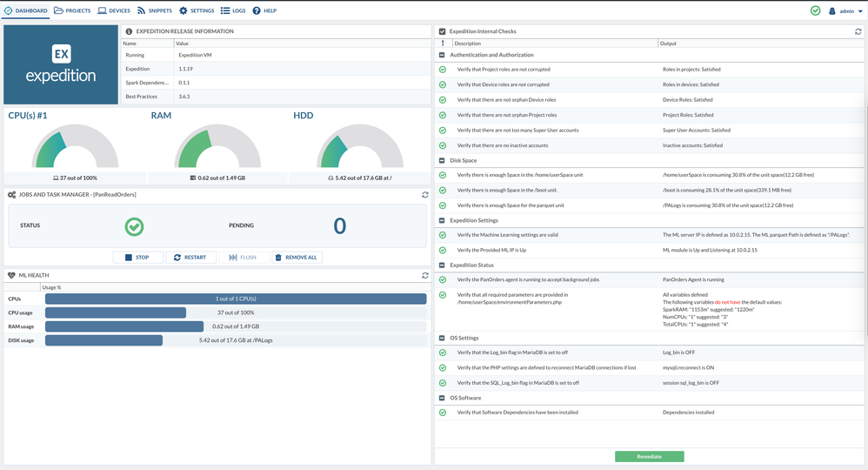Collapse the OS Settings group
This screenshot has width=868, height=470.
point(443,338)
